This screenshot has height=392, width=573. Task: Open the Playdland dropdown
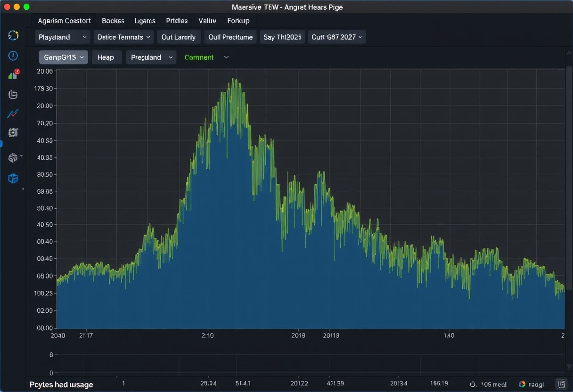[63, 37]
